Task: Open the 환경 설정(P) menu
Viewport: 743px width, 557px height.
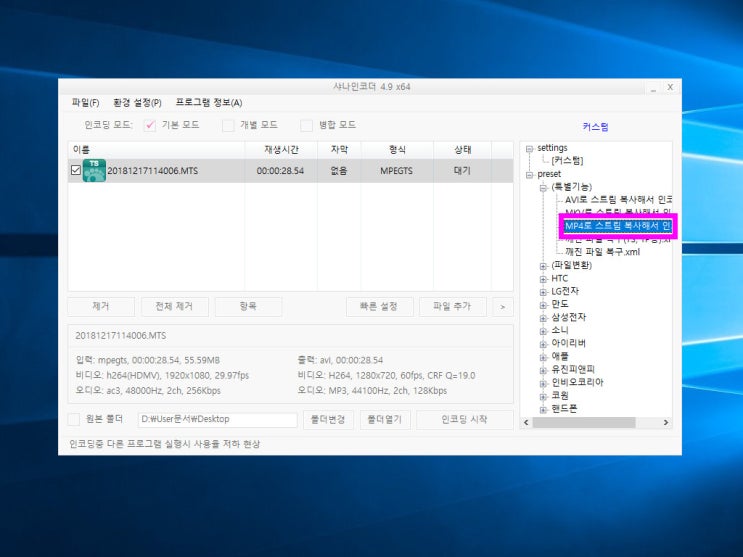Action: [x=137, y=102]
